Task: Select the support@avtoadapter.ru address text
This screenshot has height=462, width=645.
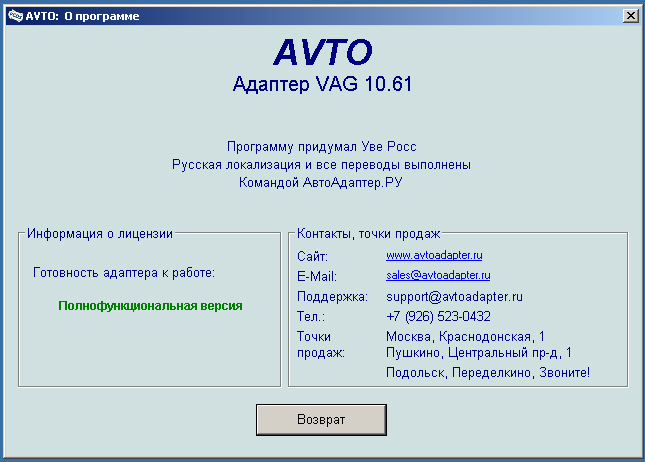Action: tap(454, 297)
